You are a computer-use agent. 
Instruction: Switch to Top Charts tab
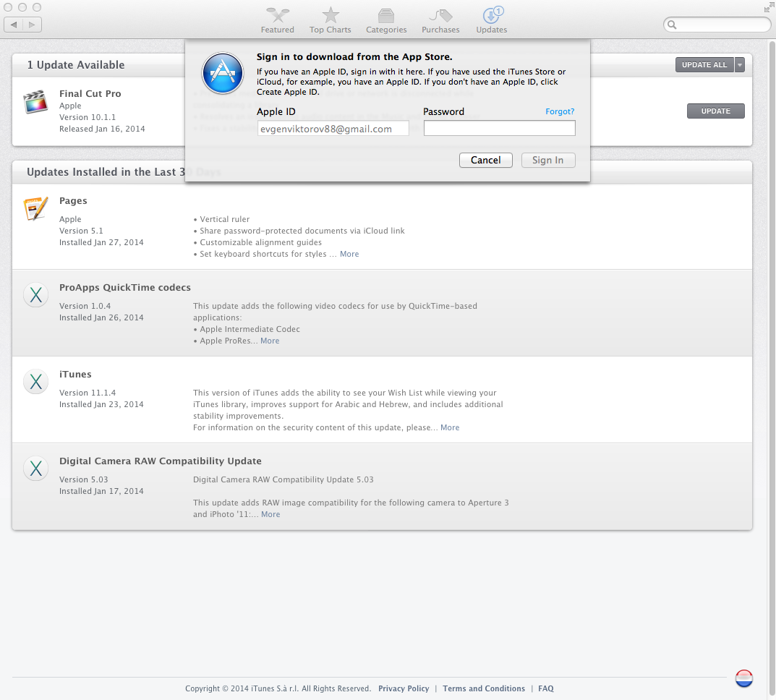click(x=330, y=21)
